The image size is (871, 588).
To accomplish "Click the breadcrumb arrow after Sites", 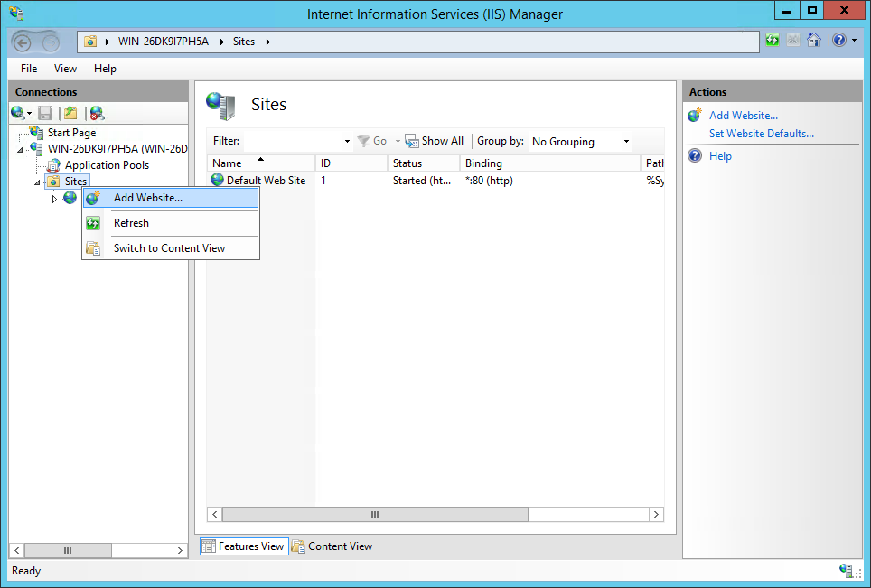I will [x=268, y=42].
